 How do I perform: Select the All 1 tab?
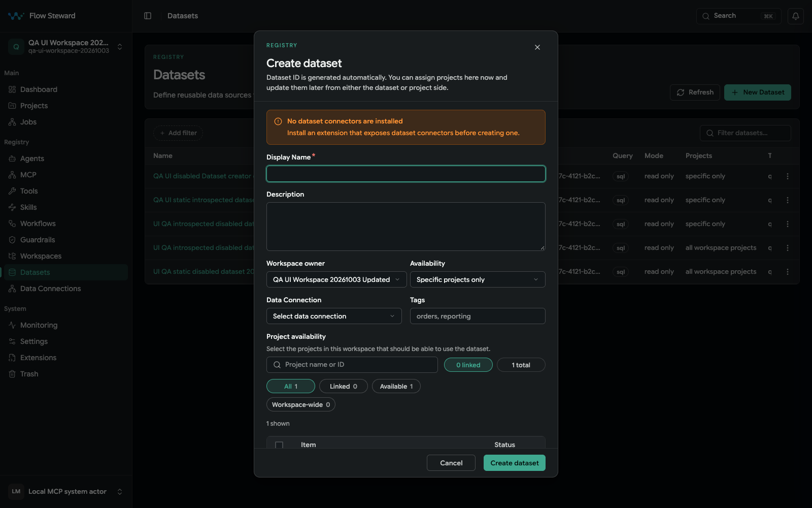[291, 386]
